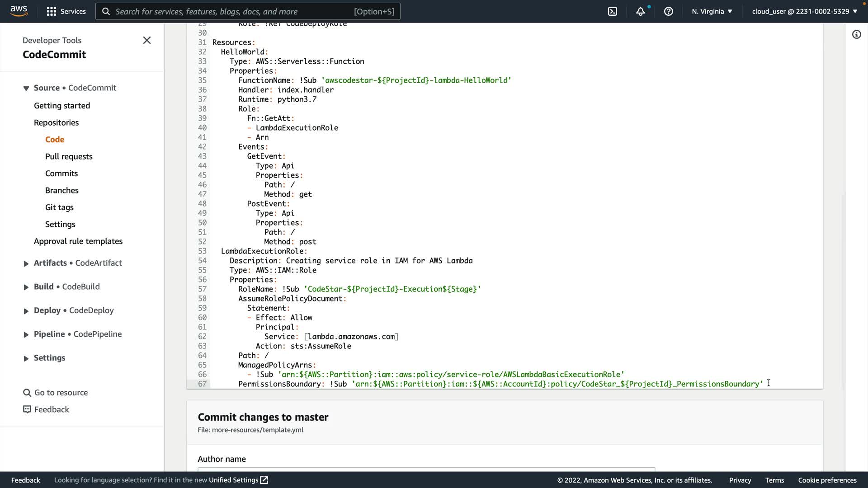Launch CloudShell from top bar icon
This screenshot has width=868, height=488.
click(612, 11)
